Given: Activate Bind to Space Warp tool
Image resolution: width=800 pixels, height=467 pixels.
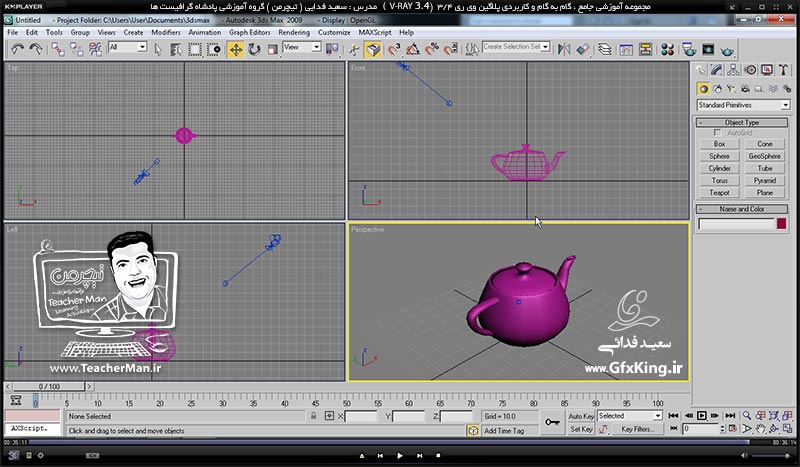Looking at the screenshot, I should 95,50.
